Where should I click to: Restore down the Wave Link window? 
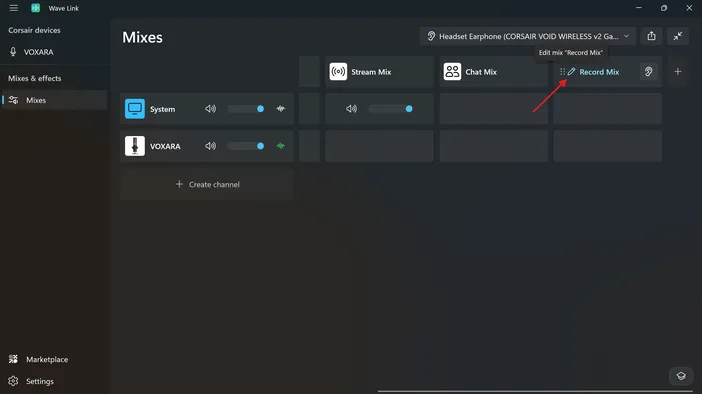tap(664, 8)
